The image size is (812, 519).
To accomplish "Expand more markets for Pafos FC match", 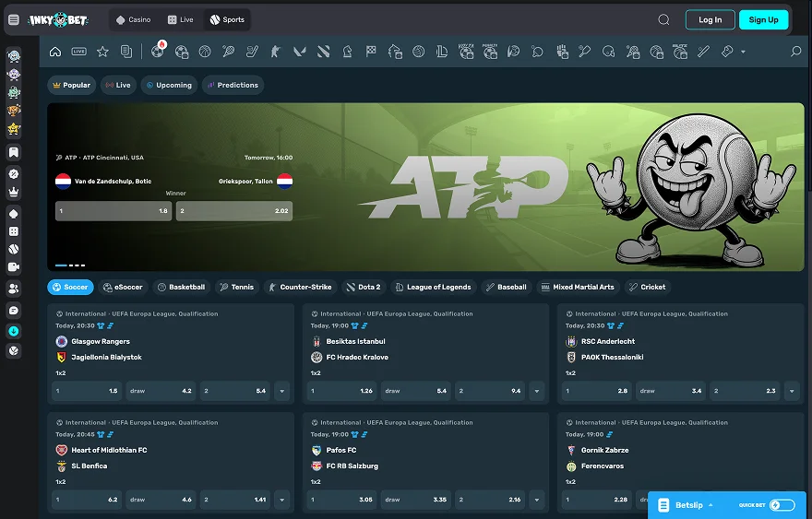I will [536, 500].
